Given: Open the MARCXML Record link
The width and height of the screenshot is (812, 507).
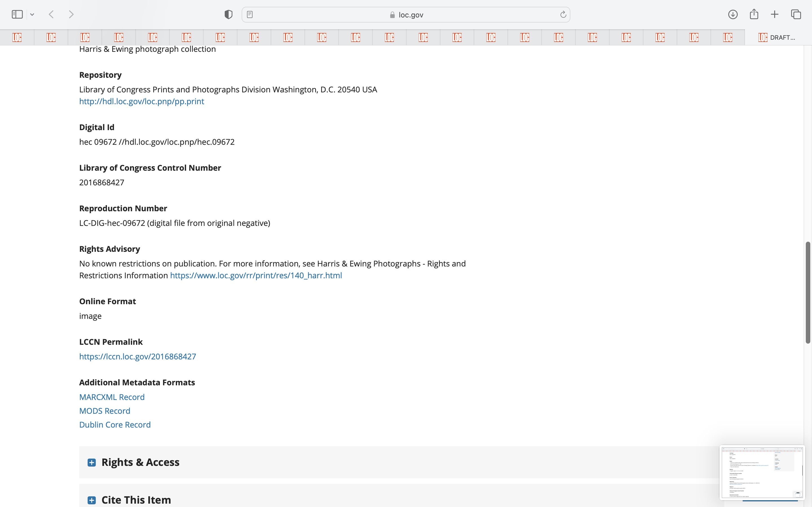Looking at the screenshot, I should coord(112,397).
